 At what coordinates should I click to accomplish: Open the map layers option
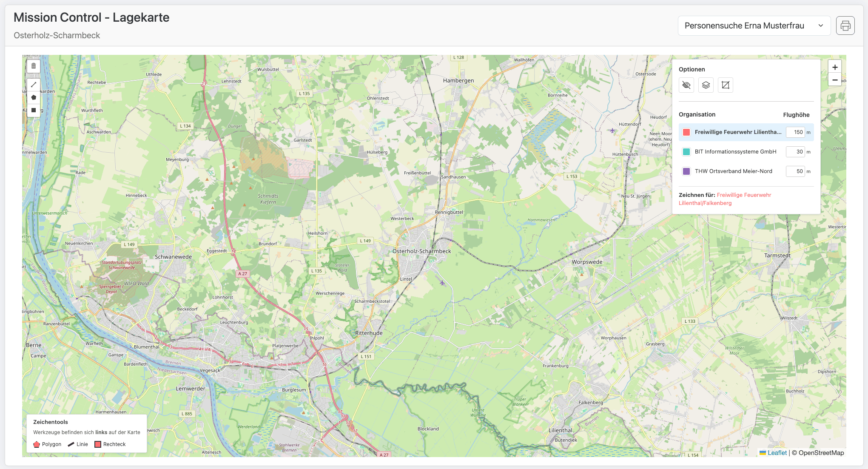coord(706,85)
